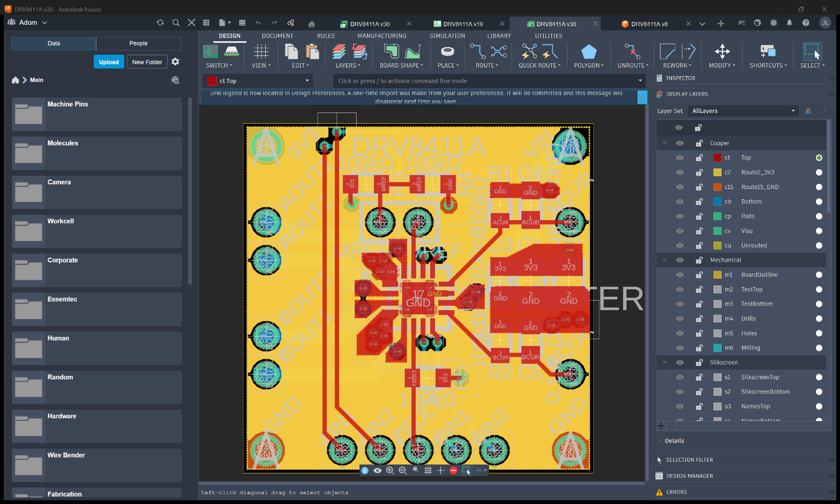
Task: Click the Zoom to Fit icon
Action: 416,470
